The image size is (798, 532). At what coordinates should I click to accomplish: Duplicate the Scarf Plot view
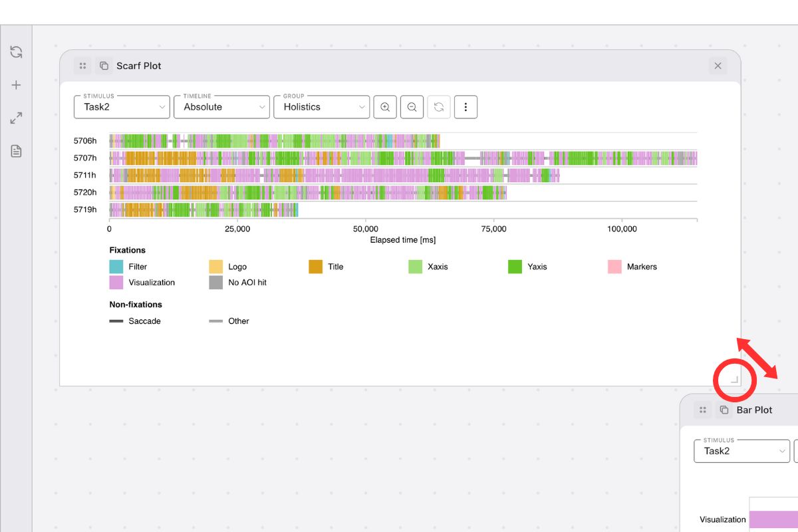click(x=103, y=65)
